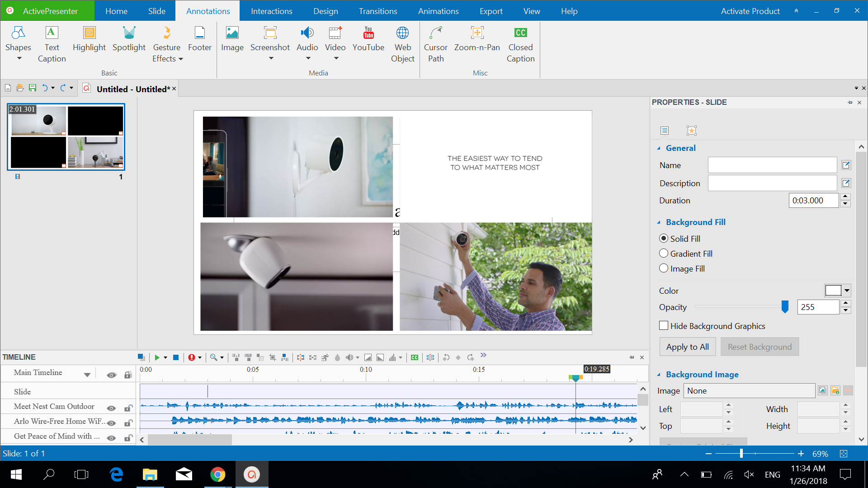Click the Apply to All button
The image size is (868, 488).
[687, 347]
